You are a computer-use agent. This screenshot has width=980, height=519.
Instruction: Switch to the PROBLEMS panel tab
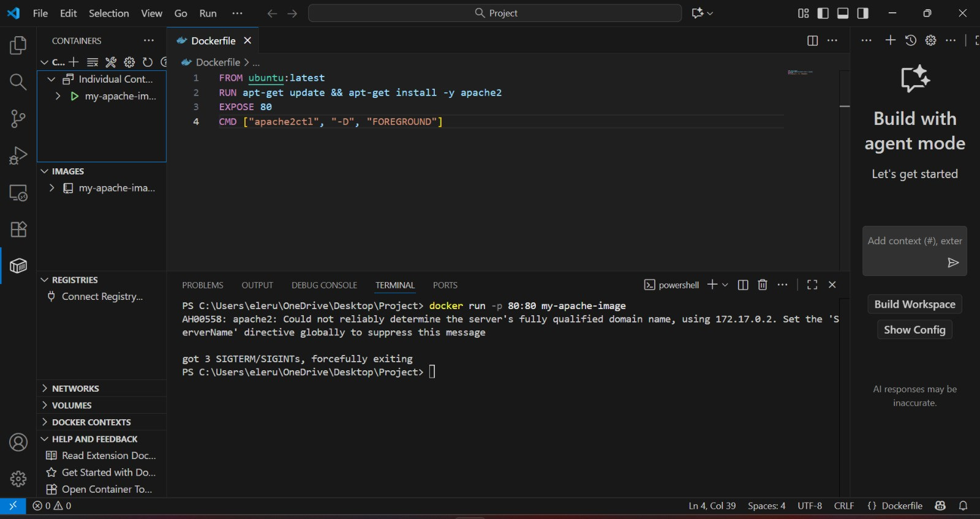click(x=202, y=285)
